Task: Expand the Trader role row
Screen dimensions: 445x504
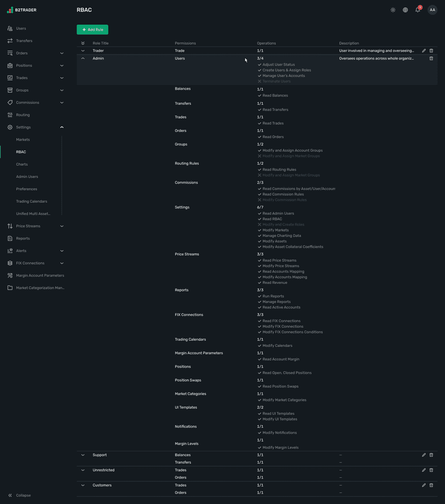Action: coord(83,51)
